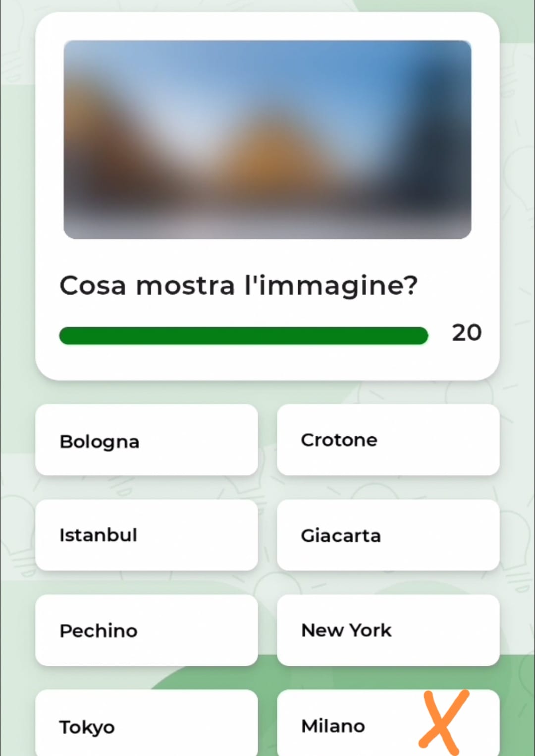
Task: Select the Bologna answer
Action: point(146,440)
